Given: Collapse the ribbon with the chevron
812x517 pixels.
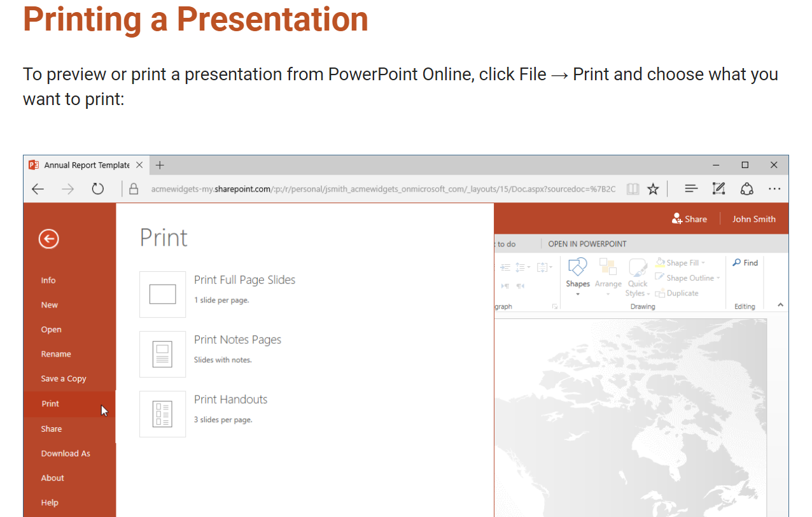Looking at the screenshot, I should pos(781,306).
